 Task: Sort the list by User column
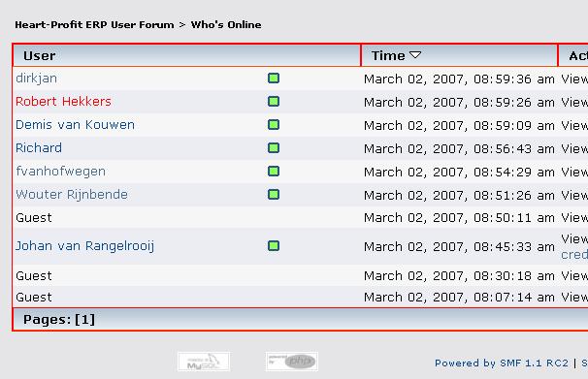pos(40,56)
